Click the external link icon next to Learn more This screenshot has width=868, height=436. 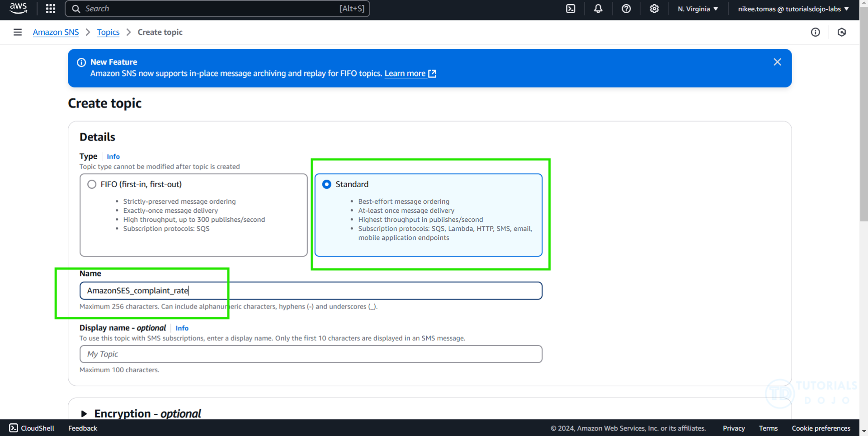point(432,74)
